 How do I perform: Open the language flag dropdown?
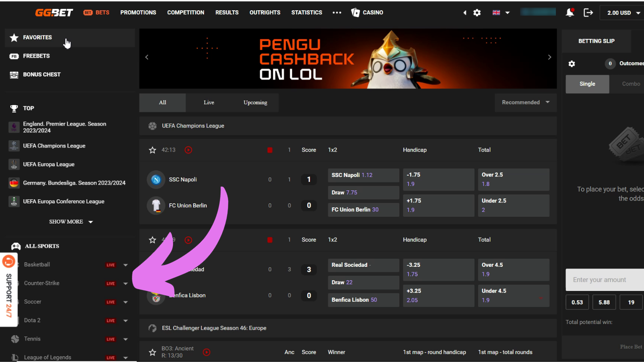coord(501,13)
